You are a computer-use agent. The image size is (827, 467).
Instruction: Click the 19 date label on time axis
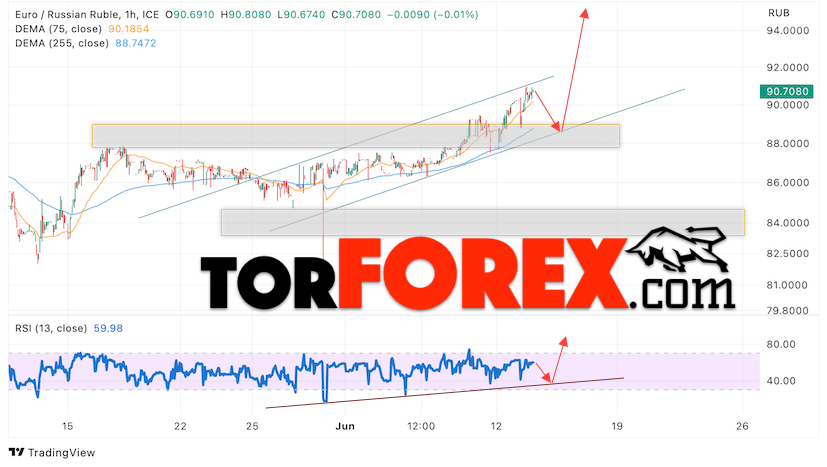(617, 426)
